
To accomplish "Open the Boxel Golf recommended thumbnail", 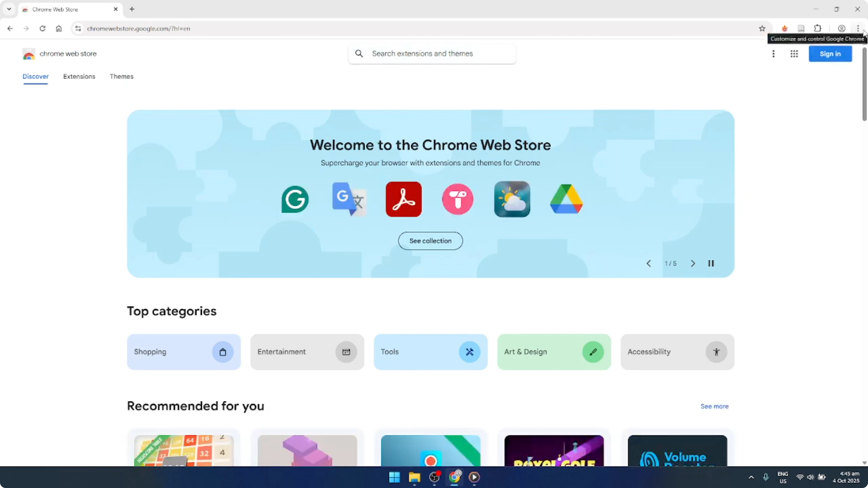I will (x=554, y=451).
